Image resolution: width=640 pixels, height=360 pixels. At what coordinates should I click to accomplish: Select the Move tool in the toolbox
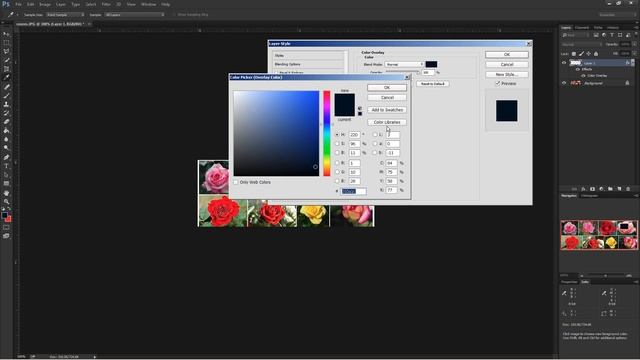click(x=6, y=34)
